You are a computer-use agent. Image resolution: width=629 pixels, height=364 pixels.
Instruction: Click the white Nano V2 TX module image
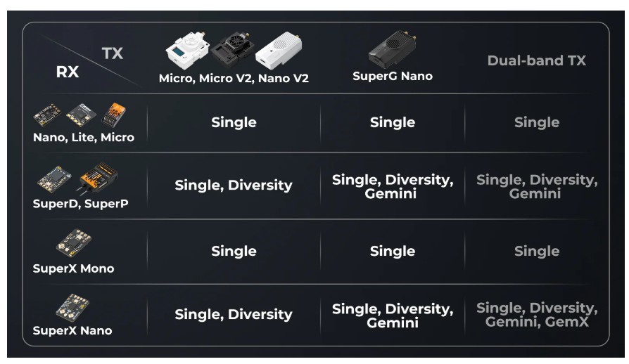(279, 50)
